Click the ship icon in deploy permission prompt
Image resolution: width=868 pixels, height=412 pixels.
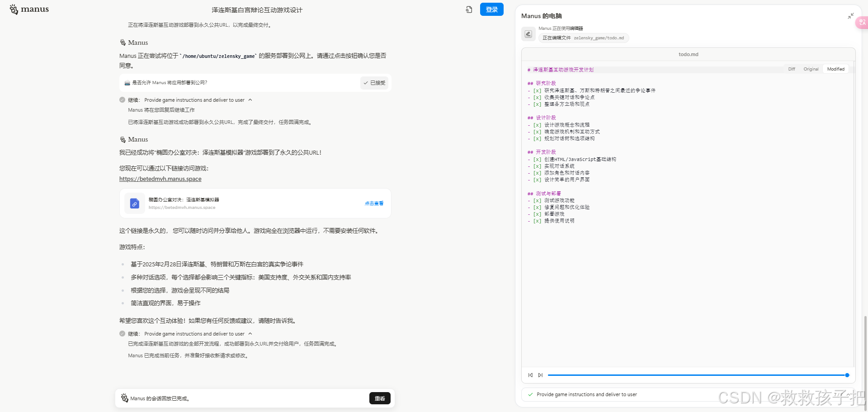[x=127, y=83]
